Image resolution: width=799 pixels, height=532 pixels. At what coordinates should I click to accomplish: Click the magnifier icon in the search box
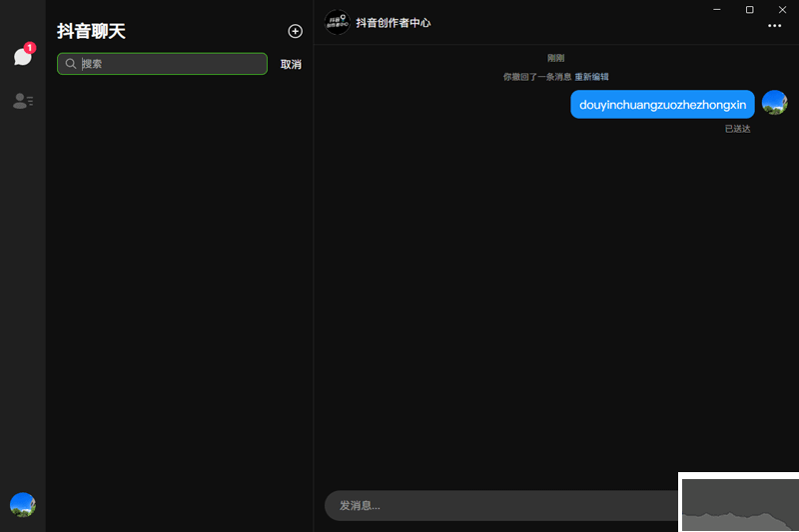(x=71, y=64)
